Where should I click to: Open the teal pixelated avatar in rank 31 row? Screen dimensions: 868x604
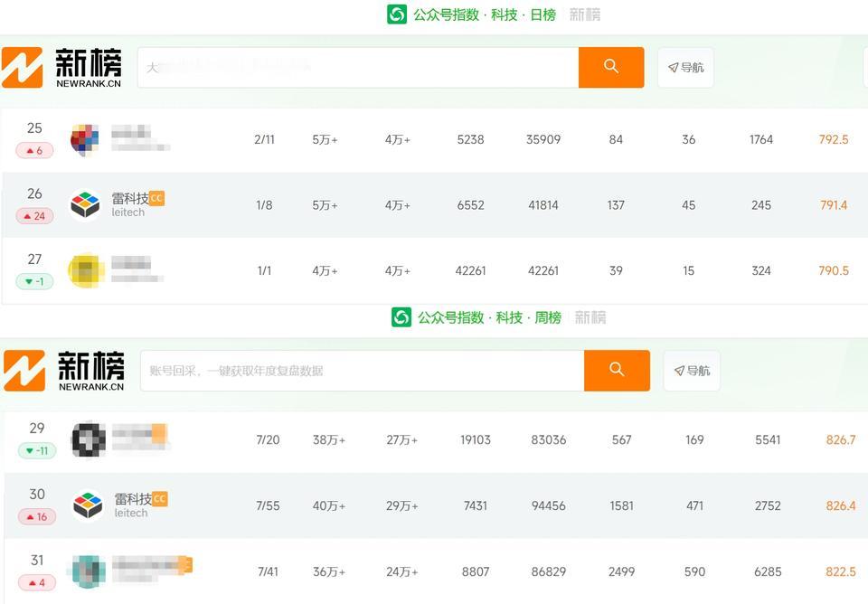coord(88,571)
